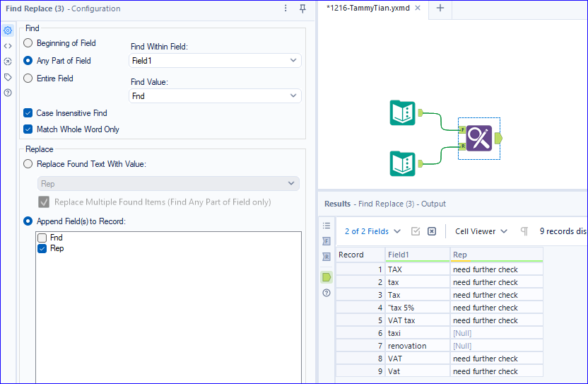Uncheck Match Whole Word Only
The width and height of the screenshot is (588, 384).
point(28,129)
